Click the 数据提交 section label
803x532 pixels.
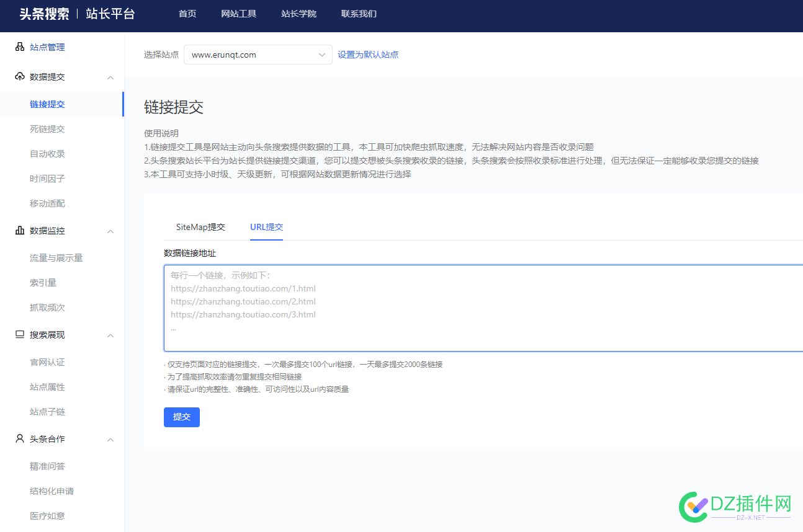pos(47,77)
